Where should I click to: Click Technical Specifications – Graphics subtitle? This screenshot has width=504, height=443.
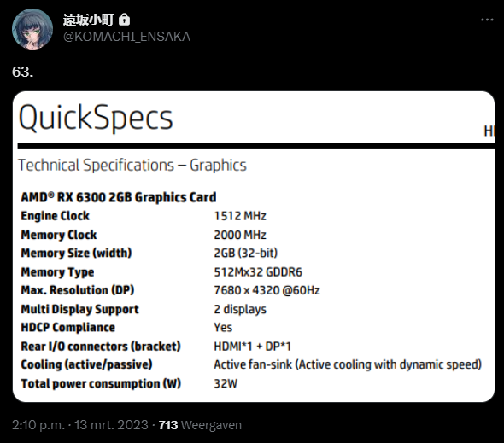tap(132, 165)
